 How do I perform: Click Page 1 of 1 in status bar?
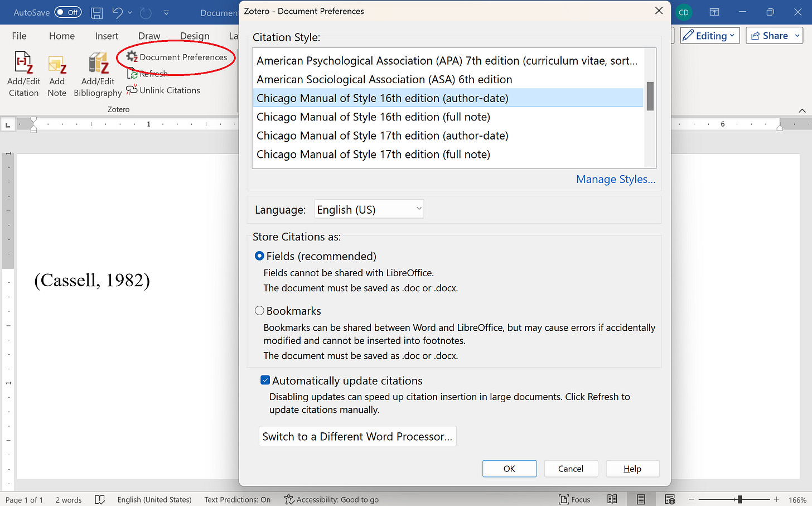click(x=24, y=499)
